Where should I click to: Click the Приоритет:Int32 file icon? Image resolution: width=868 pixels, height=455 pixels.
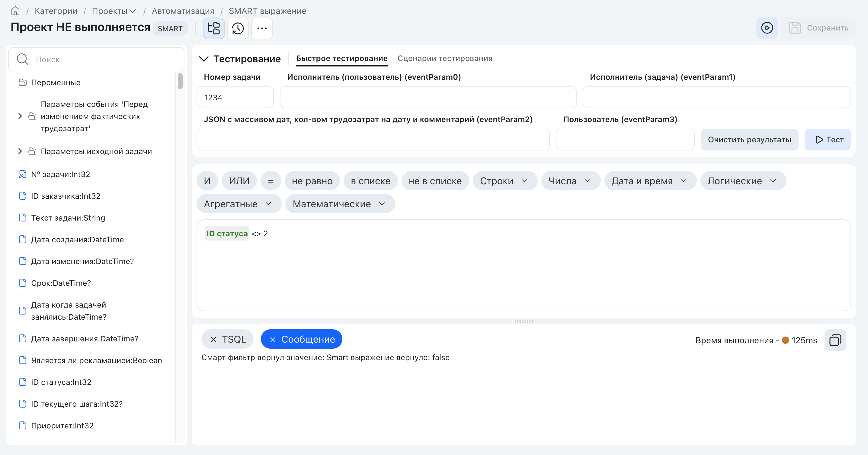point(23,425)
